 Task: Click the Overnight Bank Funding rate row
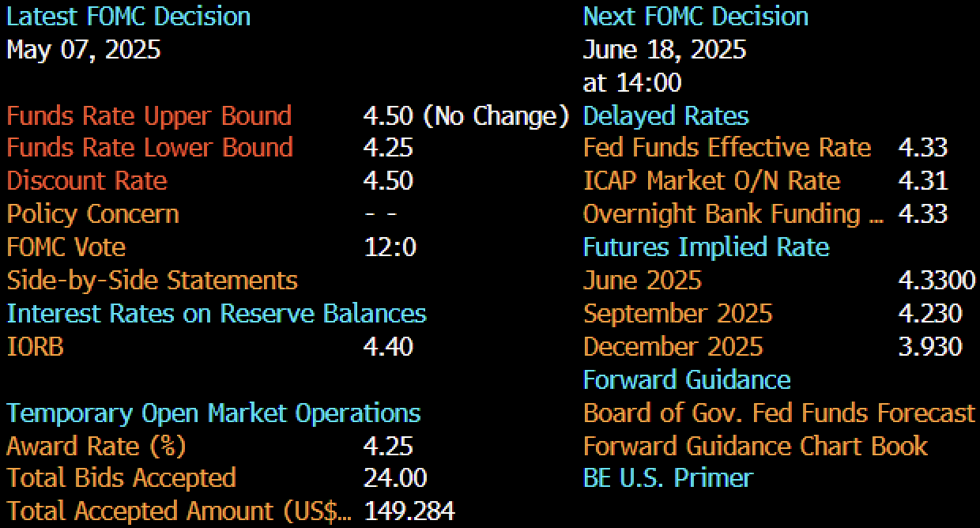tap(733, 214)
